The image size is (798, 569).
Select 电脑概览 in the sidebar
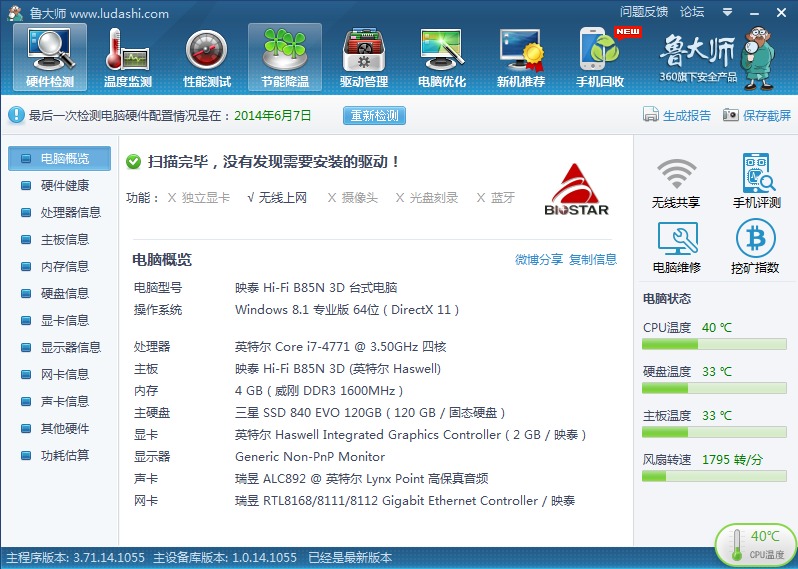(60, 158)
